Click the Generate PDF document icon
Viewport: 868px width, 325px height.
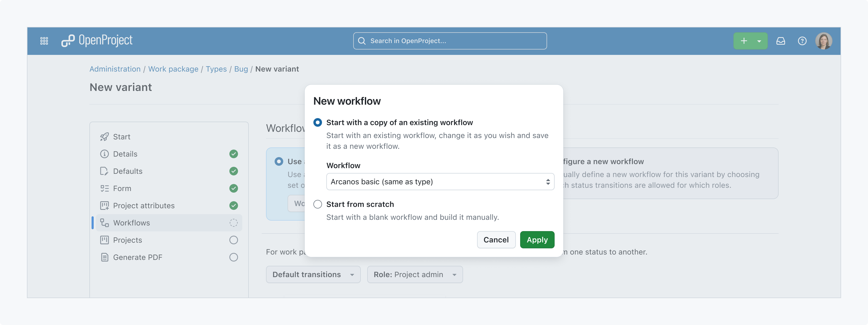click(104, 257)
